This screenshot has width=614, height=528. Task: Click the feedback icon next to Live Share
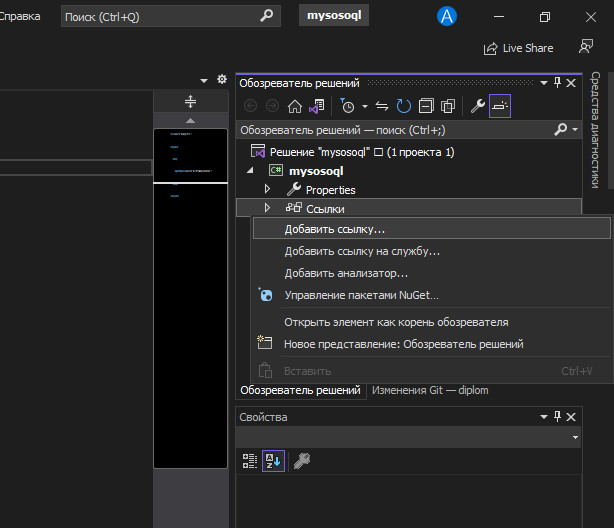(x=586, y=46)
